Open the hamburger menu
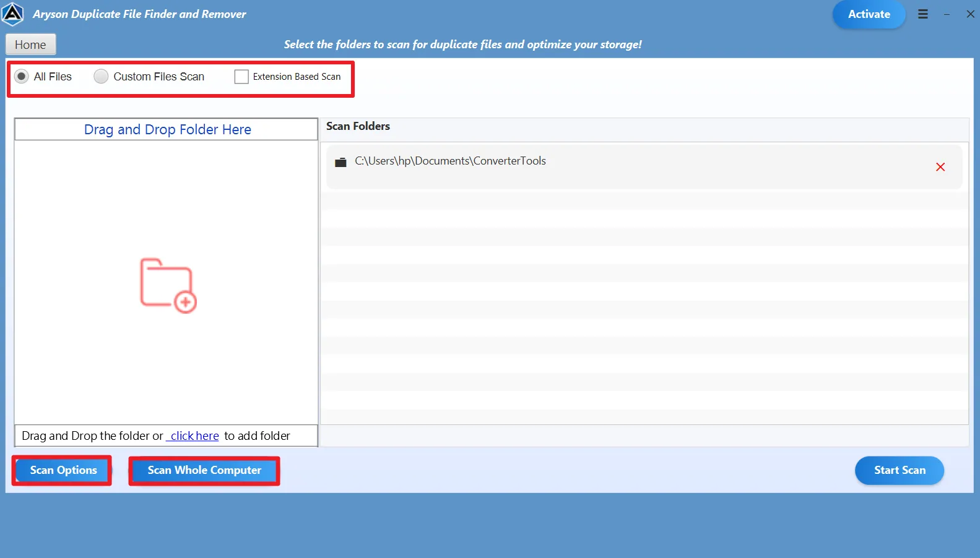 tap(922, 14)
